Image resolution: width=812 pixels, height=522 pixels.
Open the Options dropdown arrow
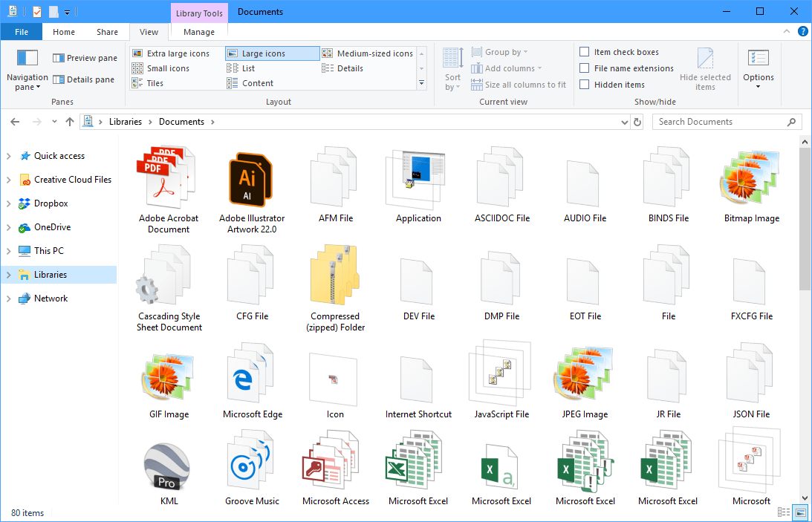(x=758, y=87)
